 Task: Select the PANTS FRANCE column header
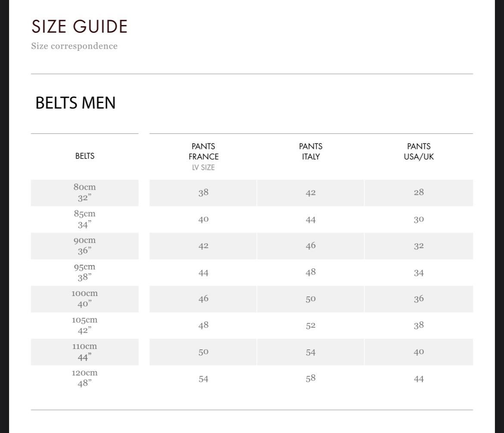pyautogui.click(x=203, y=152)
